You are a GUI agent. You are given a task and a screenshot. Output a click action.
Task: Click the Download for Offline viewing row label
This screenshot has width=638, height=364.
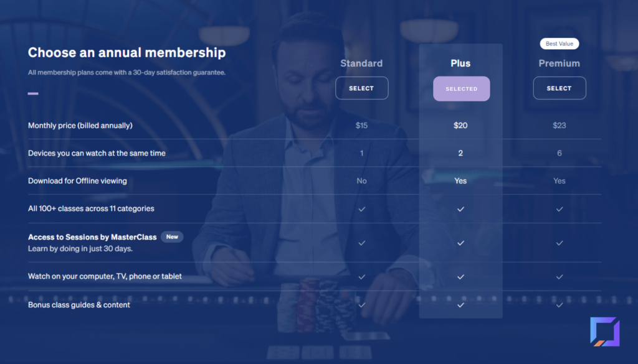coord(77,180)
